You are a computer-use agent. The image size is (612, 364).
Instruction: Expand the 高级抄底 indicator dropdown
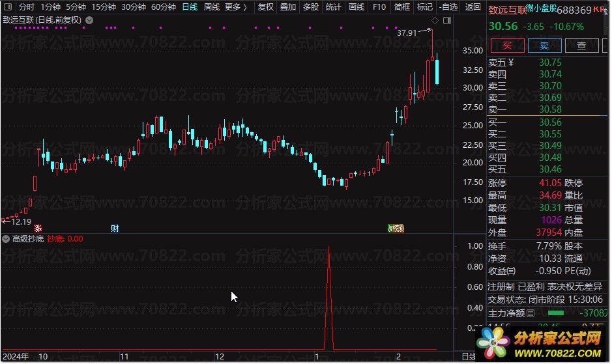6,239
